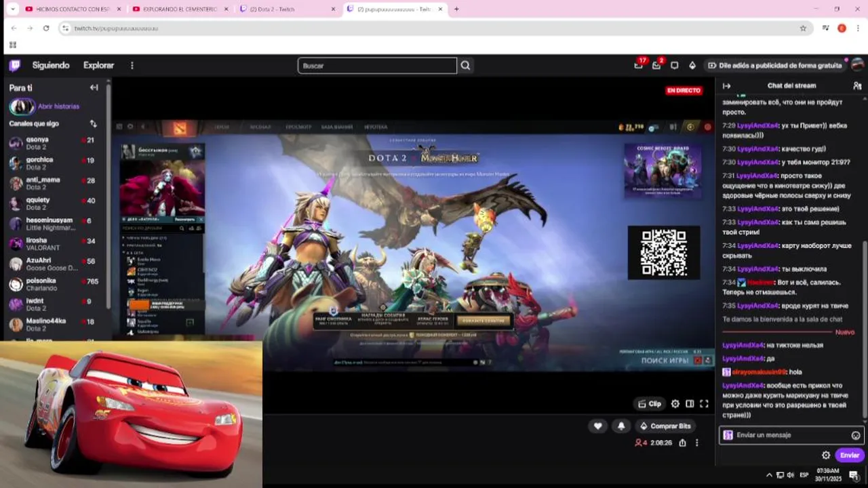The image size is (868, 488).
Task: Open the Twitch home logo
Action: tap(14, 66)
